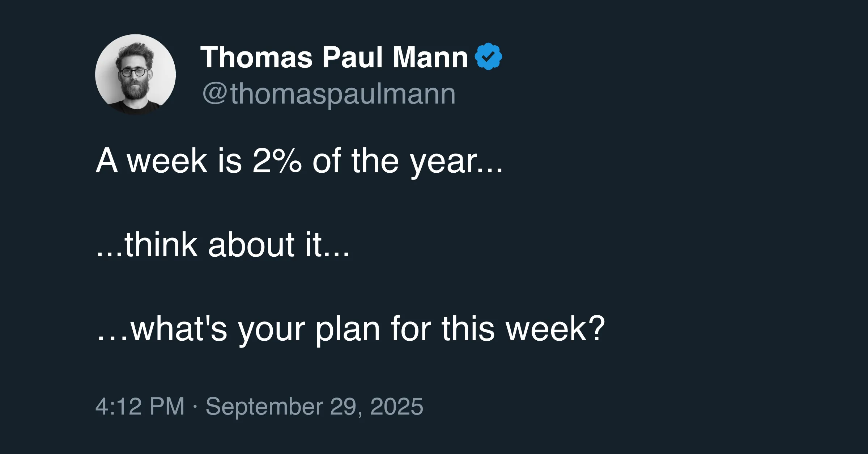Open the @thomaspaulmann handle link

pos(329,94)
